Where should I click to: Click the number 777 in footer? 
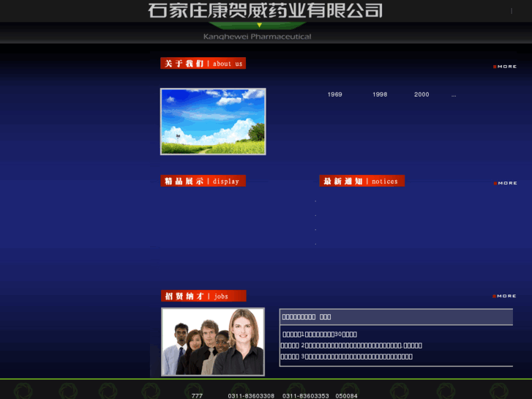click(197, 396)
